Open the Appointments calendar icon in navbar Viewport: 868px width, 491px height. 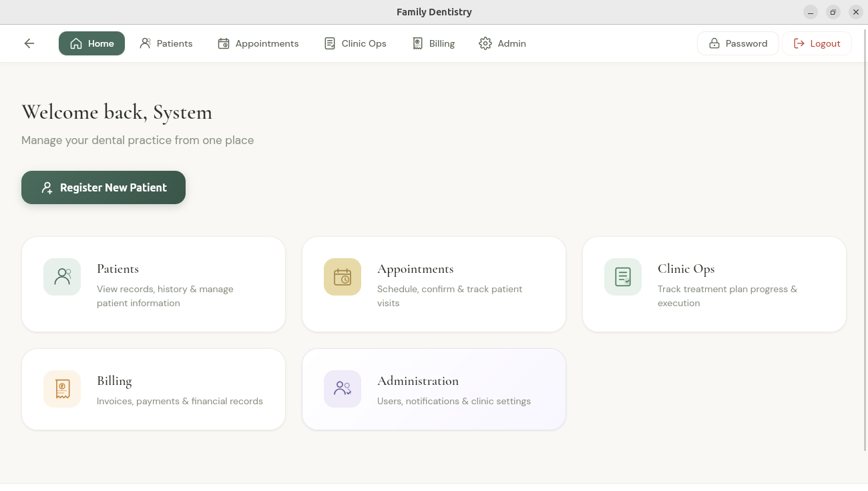223,43
